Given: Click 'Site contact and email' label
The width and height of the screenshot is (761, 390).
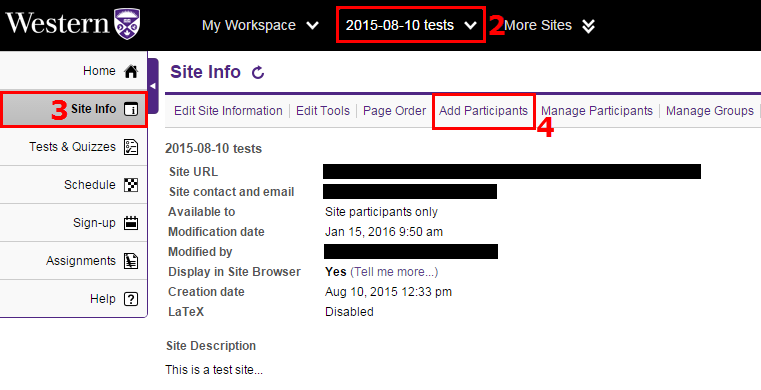Looking at the screenshot, I should point(232,192).
